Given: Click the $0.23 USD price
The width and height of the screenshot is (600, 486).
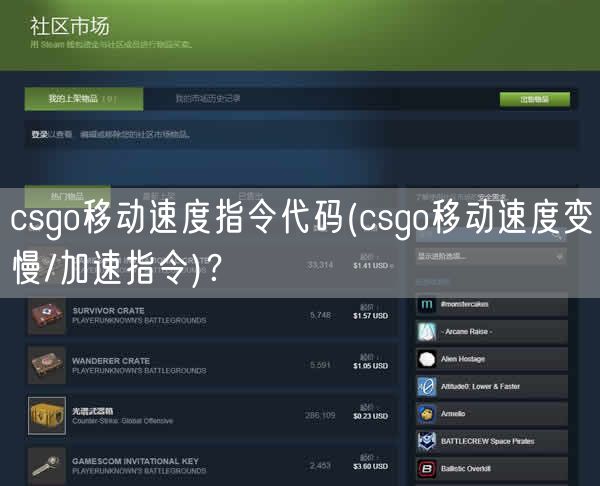Looking at the screenshot, I should [370, 416].
